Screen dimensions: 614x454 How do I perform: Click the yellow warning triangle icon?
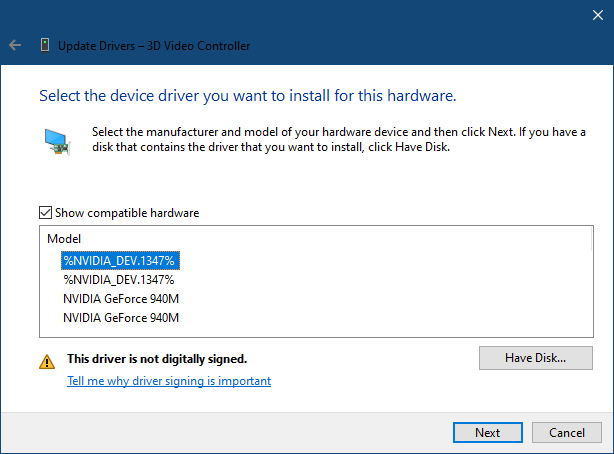point(47,362)
